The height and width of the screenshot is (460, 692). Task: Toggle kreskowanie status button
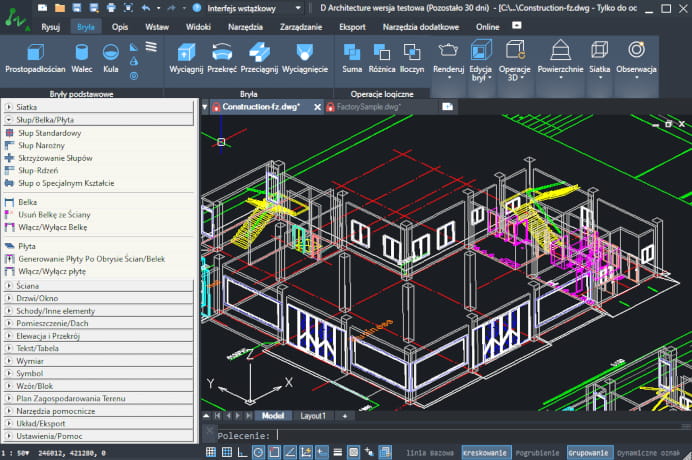click(x=485, y=452)
